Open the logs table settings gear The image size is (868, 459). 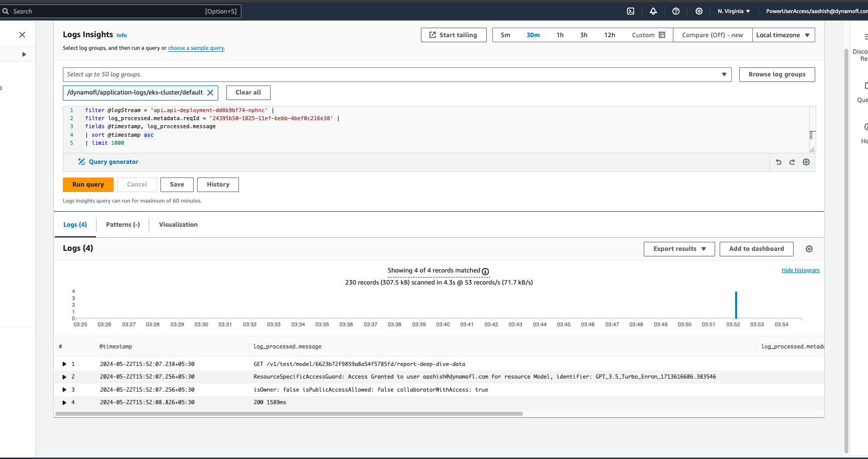809,249
